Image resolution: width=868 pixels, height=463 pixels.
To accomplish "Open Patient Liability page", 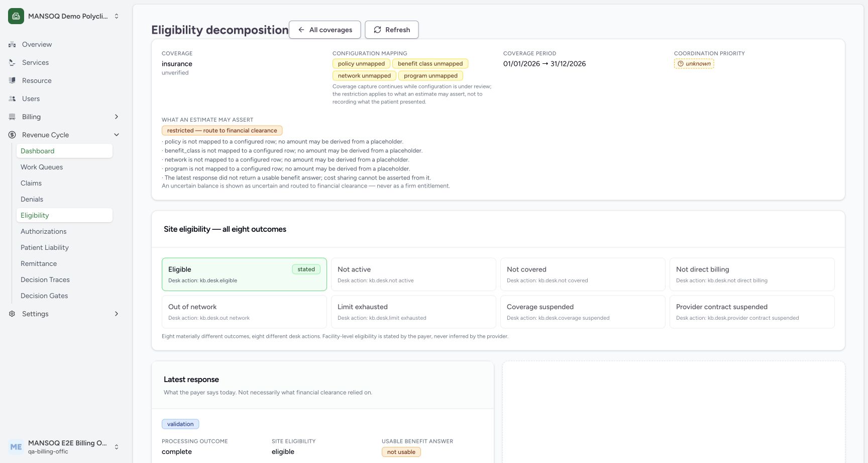I will coord(64,247).
